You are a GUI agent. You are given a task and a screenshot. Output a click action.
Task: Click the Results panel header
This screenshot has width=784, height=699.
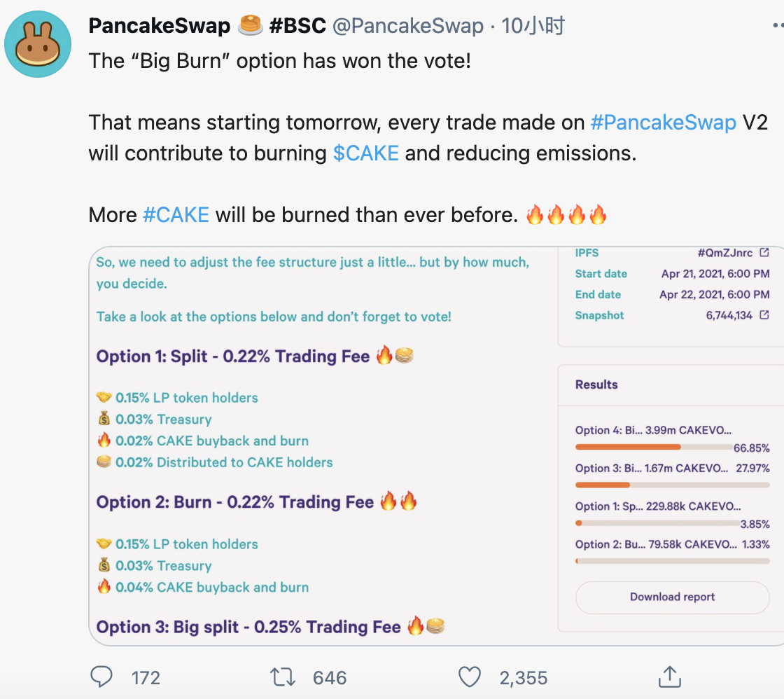click(596, 385)
